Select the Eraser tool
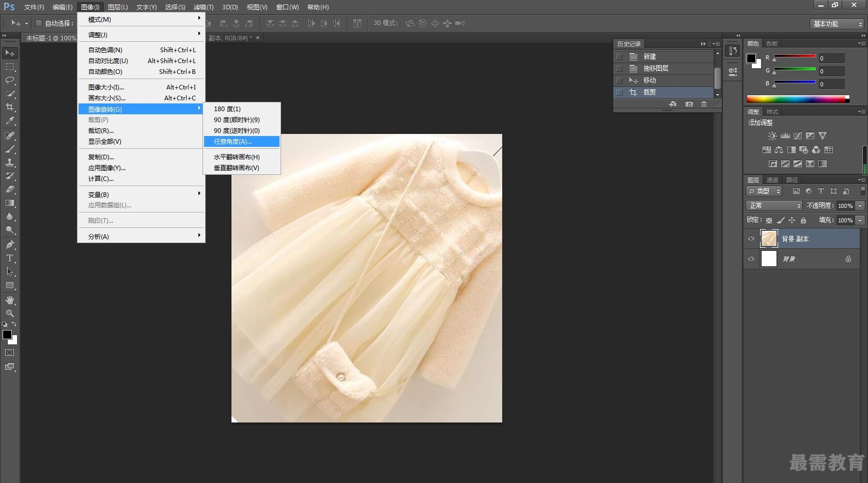Screen dimensions: 868x483 click(10, 189)
